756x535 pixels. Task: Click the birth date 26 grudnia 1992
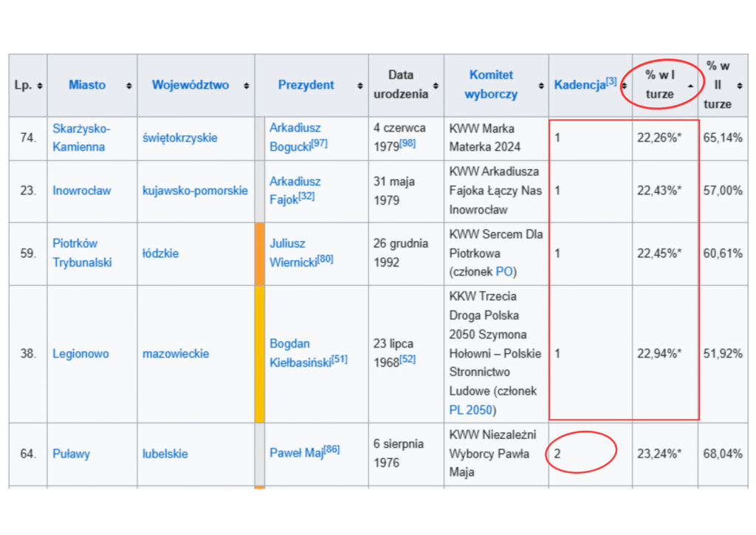point(401,253)
